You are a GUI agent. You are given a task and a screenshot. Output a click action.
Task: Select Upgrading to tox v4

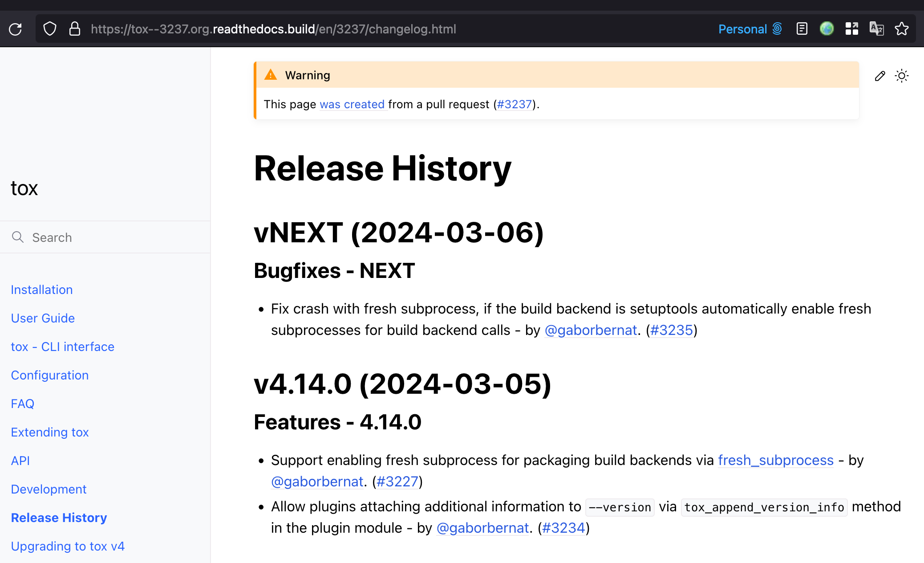(68, 546)
